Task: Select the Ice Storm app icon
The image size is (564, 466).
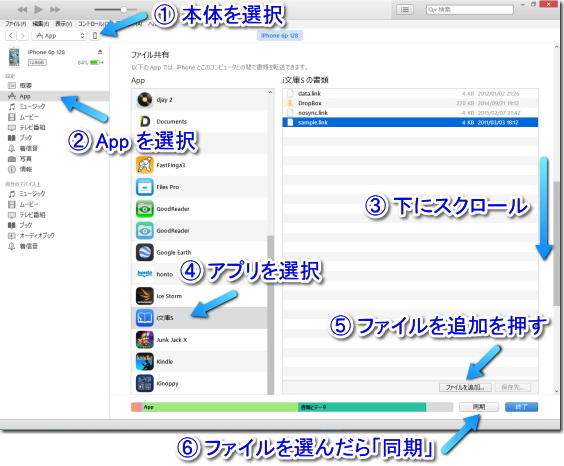Action: pos(145,296)
